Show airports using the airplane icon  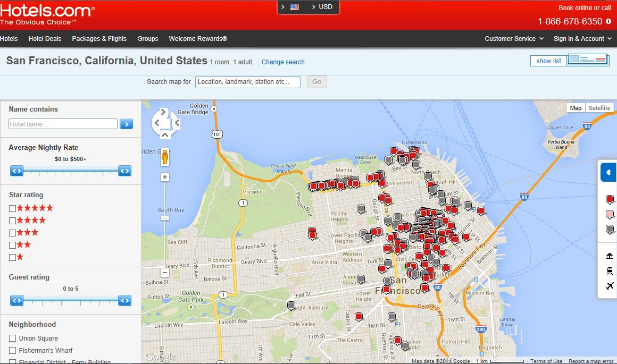[610, 286]
